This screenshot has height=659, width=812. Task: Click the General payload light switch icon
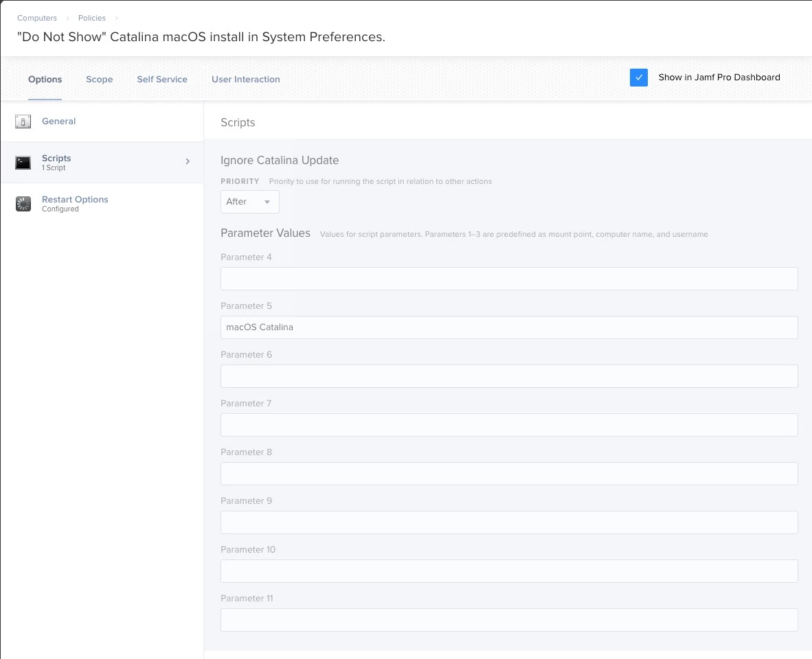[23, 122]
